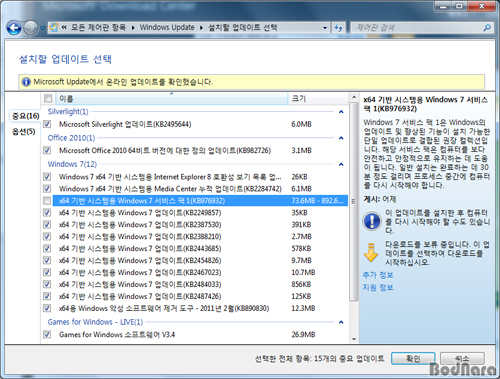Uncheck Microsoft Silverlight update KB2495644
The width and height of the screenshot is (500, 379).
[47, 124]
